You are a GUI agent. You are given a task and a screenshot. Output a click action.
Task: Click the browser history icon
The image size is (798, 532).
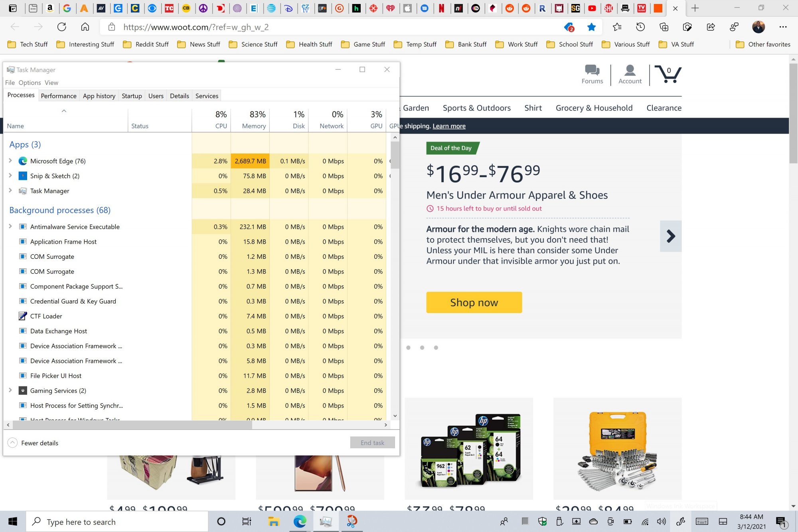pyautogui.click(x=640, y=27)
